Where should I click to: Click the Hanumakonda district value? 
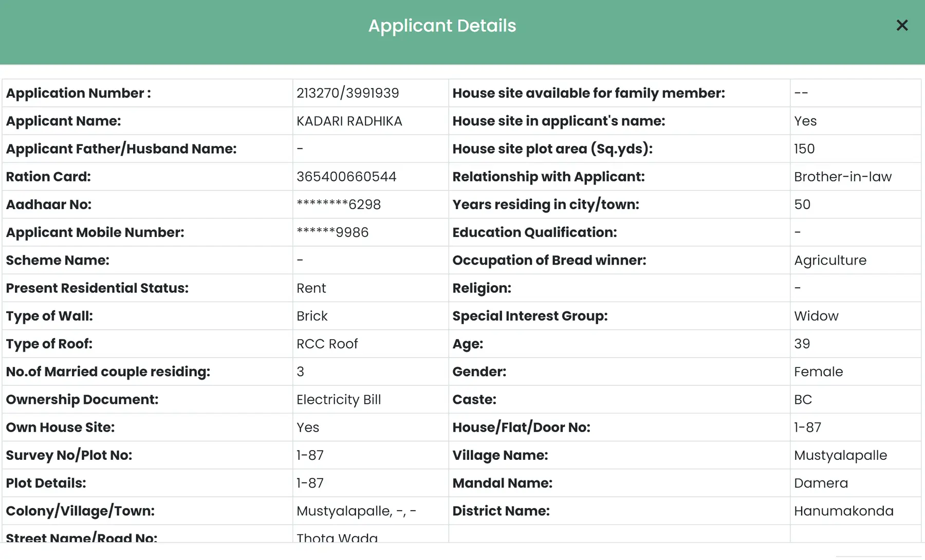pos(843,511)
